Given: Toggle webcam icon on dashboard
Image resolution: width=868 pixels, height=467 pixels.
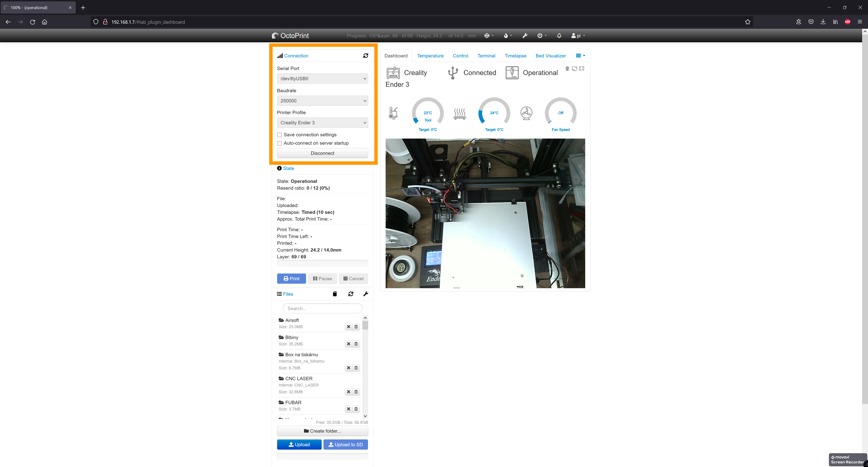Looking at the screenshot, I should coord(567,69).
